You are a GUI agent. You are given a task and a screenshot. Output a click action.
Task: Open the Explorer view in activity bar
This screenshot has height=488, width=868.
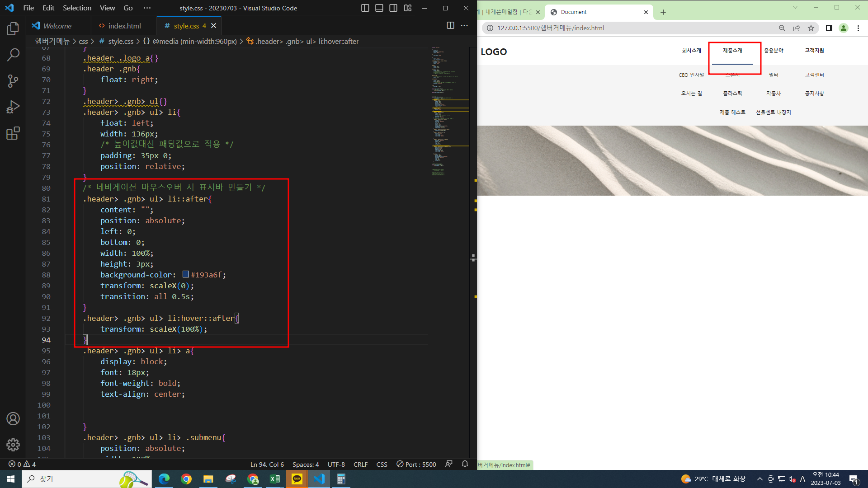point(13,29)
